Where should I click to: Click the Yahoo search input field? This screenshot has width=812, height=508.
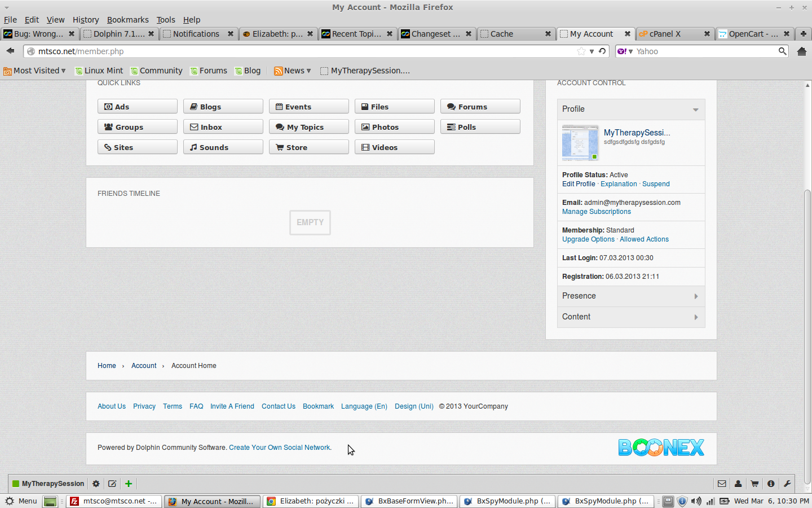705,51
